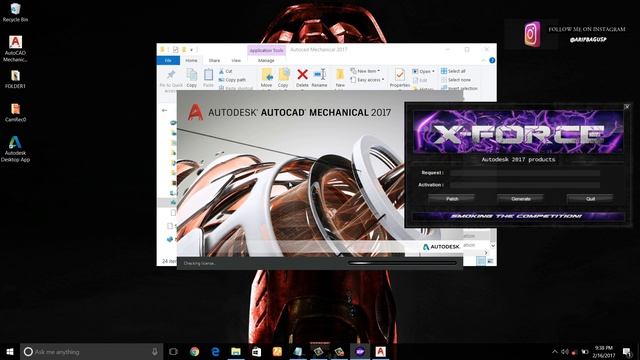Switch to the Home ribbon tab
This screenshot has height=360, width=640.
point(191,60)
